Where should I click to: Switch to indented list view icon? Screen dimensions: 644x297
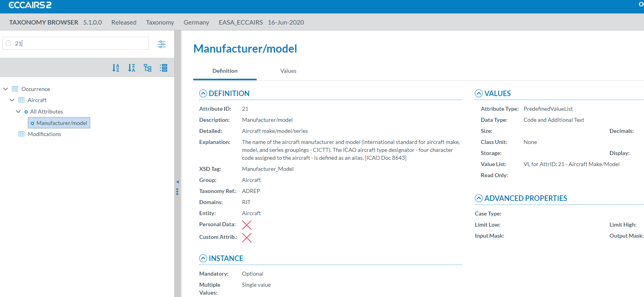pos(164,68)
